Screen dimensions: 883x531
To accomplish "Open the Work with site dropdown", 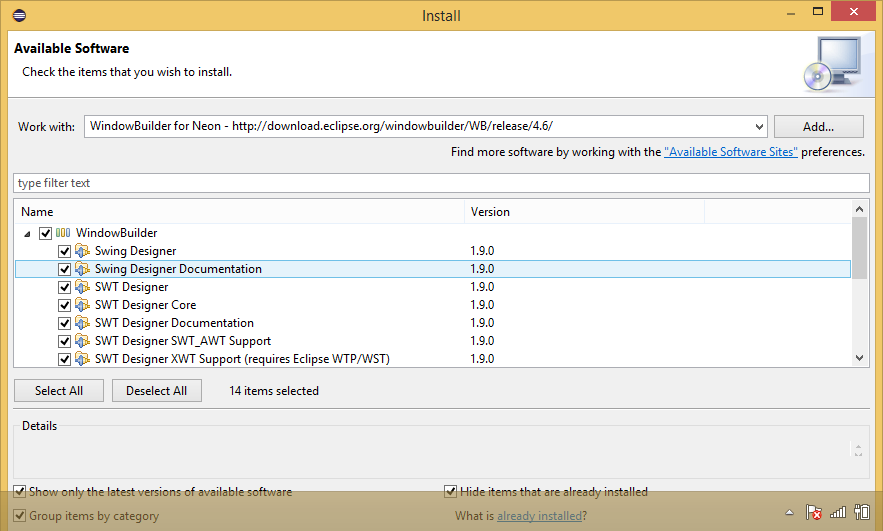I will pyautogui.click(x=757, y=127).
